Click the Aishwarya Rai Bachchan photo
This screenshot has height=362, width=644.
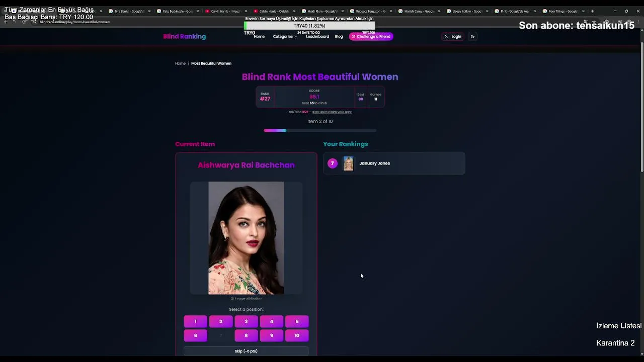point(246,238)
